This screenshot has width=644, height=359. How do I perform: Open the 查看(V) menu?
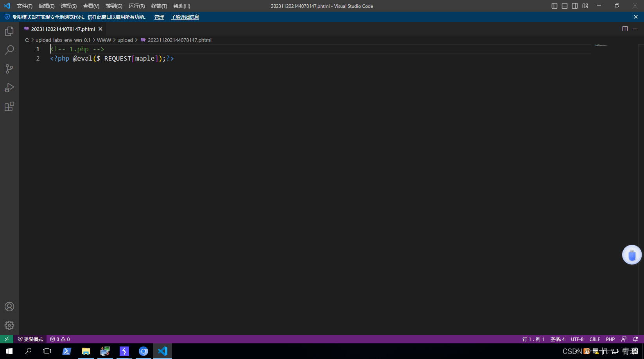(x=91, y=6)
